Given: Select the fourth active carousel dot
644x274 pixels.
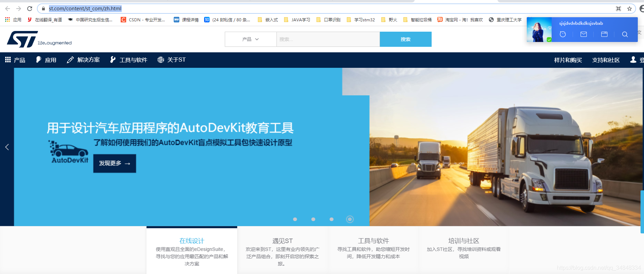Looking at the screenshot, I should (350, 219).
